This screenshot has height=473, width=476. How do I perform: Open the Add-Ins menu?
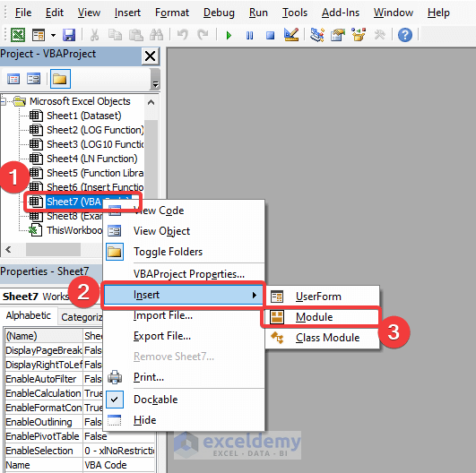[x=341, y=13]
